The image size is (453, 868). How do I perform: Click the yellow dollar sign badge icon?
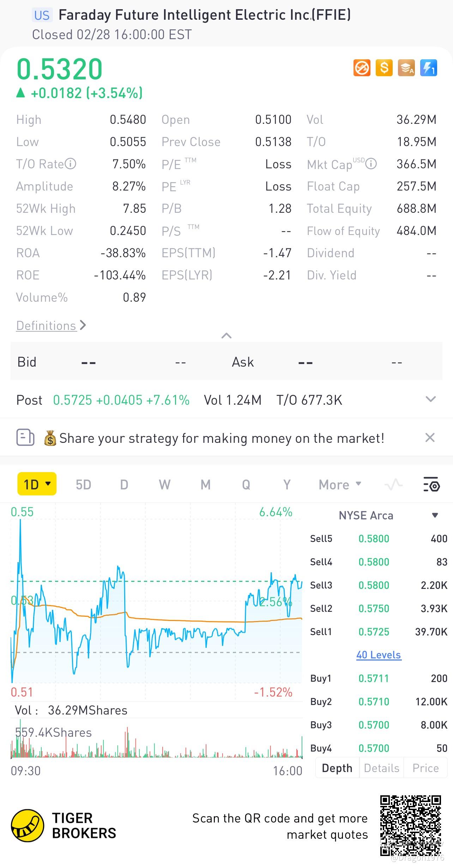click(x=384, y=68)
